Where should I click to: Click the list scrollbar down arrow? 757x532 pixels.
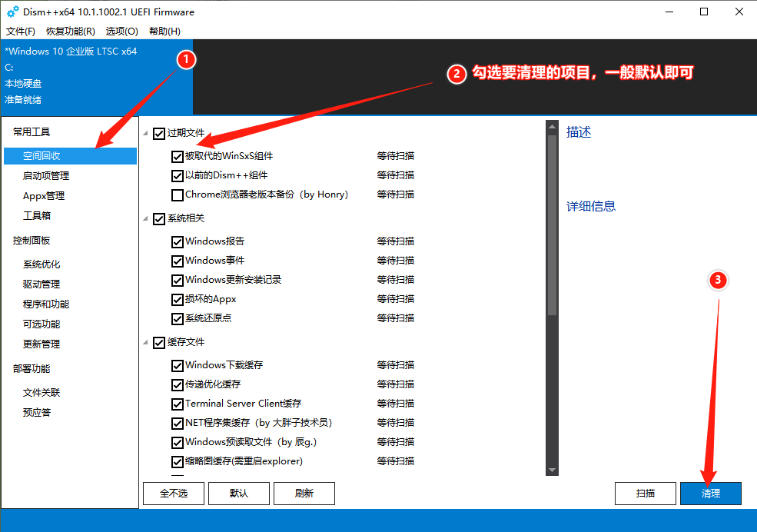coord(552,470)
